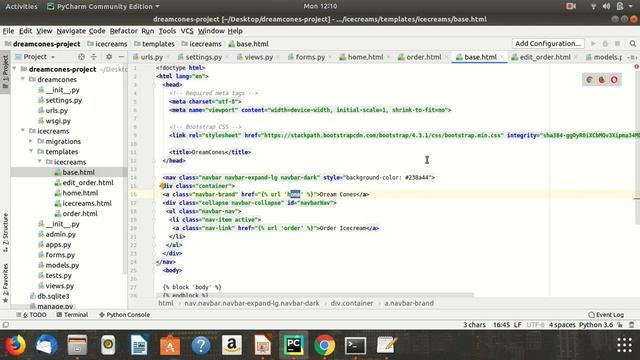Open the VCS menu

click(x=187, y=31)
